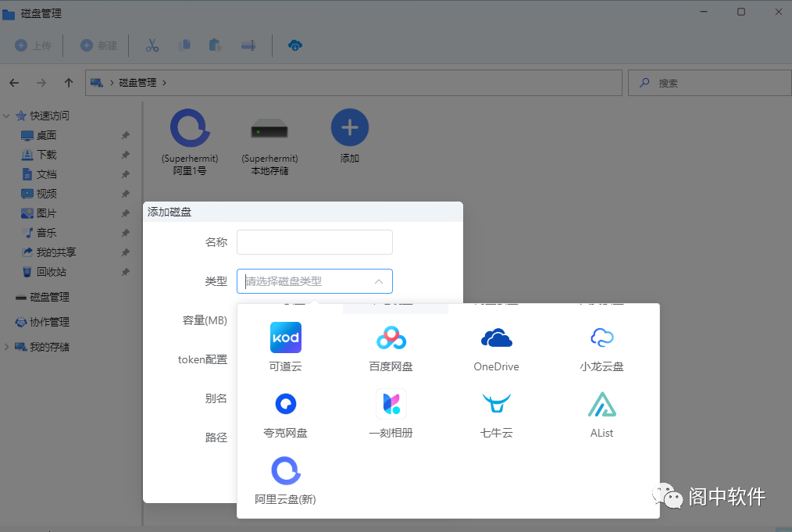Unpin 图片 using its pin icon
Image resolution: width=792 pixels, height=532 pixels.
tap(125, 213)
